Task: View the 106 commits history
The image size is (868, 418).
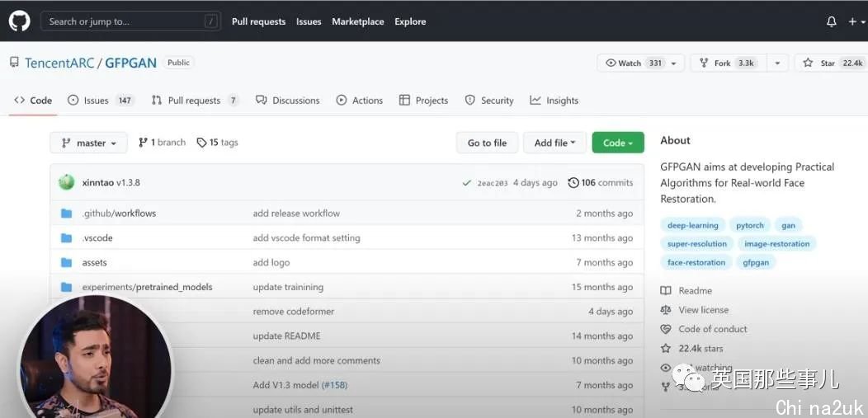Action: tap(601, 182)
